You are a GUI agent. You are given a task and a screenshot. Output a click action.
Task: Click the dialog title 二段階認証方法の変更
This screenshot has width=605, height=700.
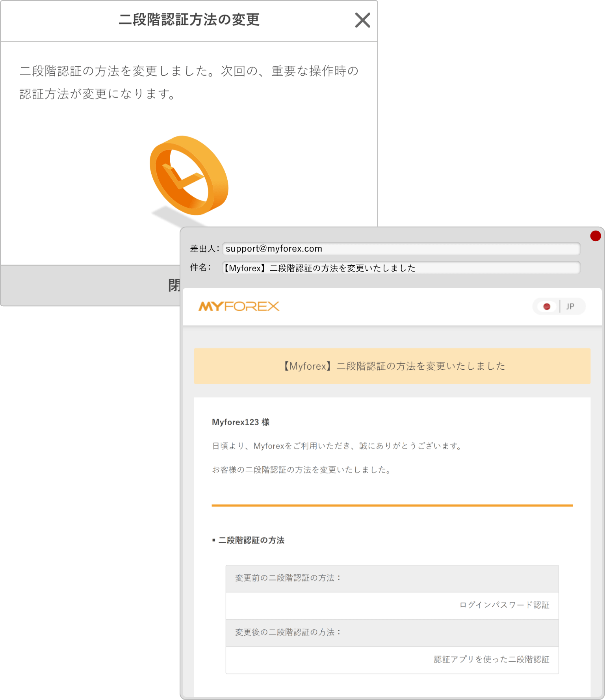189,20
